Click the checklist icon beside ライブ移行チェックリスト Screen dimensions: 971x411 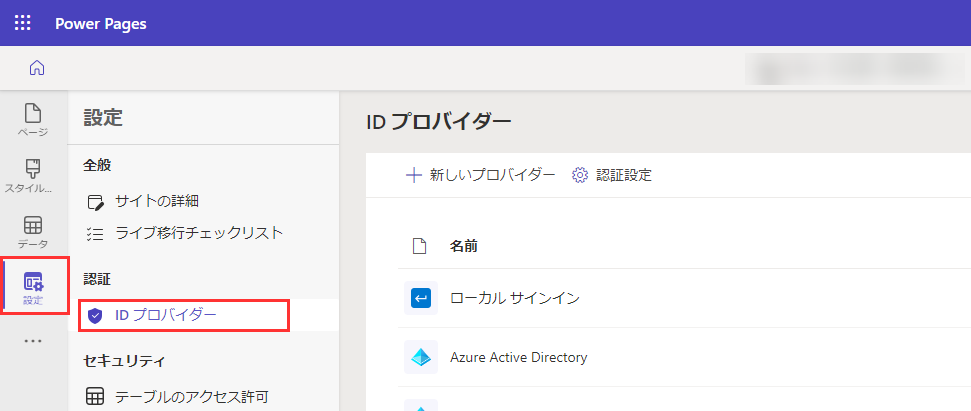coord(95,234)
